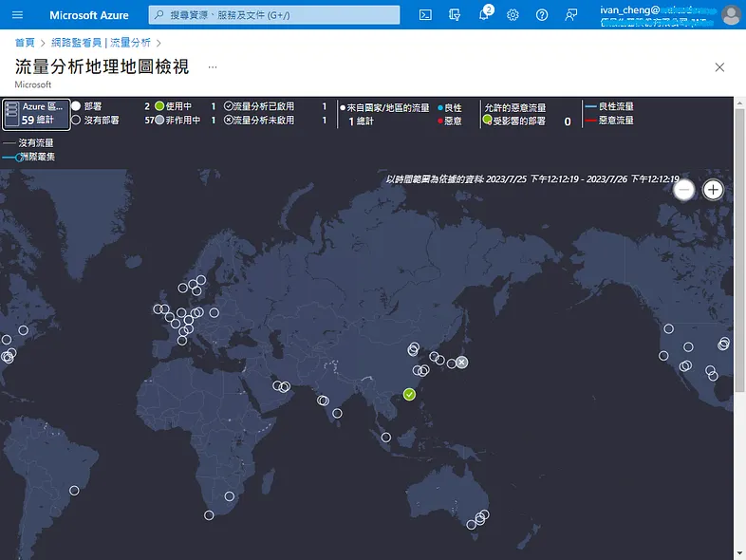The width and height of the screenshot is (746, 560).
Task: Open the ellipsis more options next to title
Action: (x=213, y=67)
